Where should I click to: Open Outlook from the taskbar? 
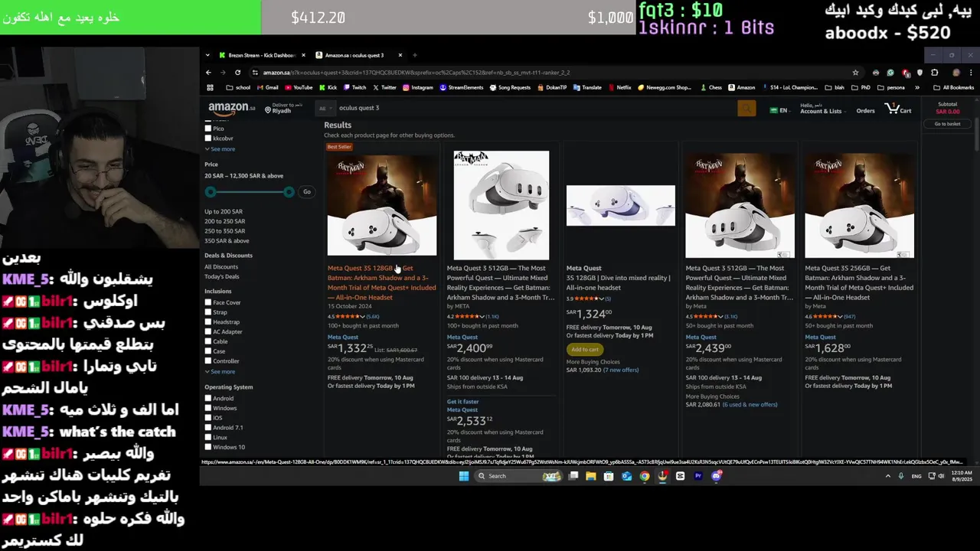click(x=626, y=476)
